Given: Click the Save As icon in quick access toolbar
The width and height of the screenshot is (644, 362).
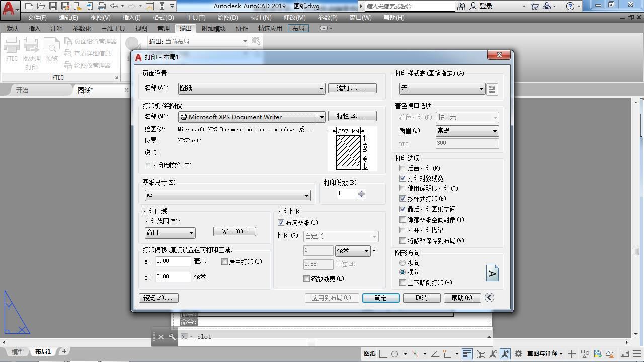Looking at the screenshot, I should click(x=65, y=6).
